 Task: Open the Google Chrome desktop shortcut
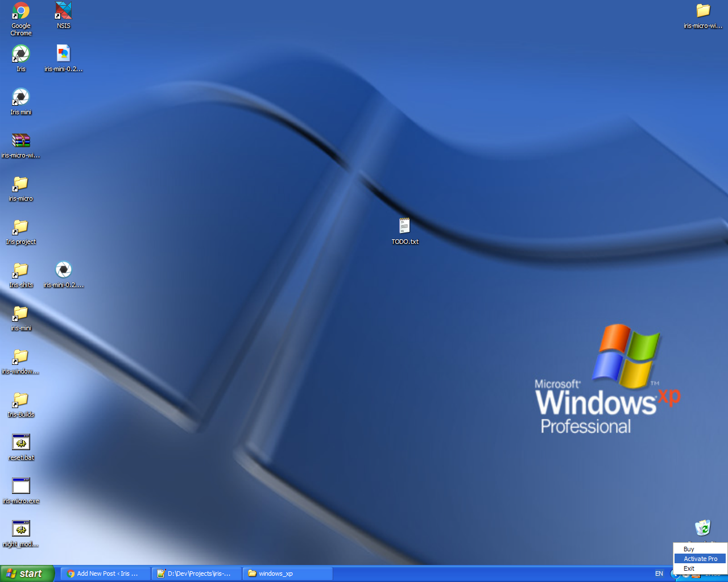click(x=21, y=19)
